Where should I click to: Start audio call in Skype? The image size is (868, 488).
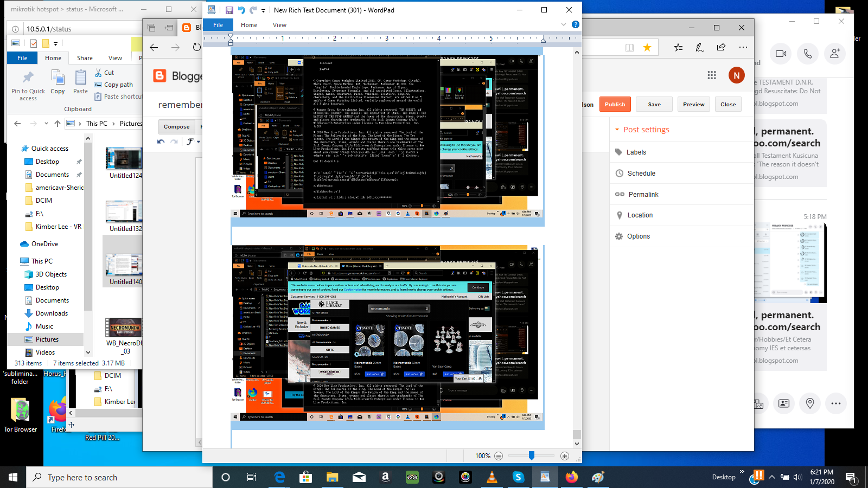coord(808,54)
